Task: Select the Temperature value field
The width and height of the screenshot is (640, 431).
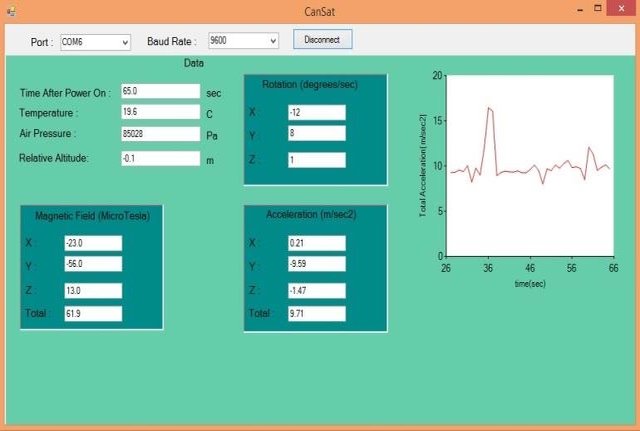Action: 160,112
